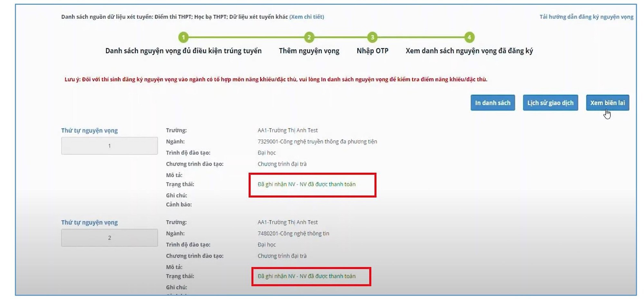The height and width of the screenshot is (304, 644).
Task: Open 'Xem danh sách nguyện vọng đã đăng ký' label
Action: 469,51
